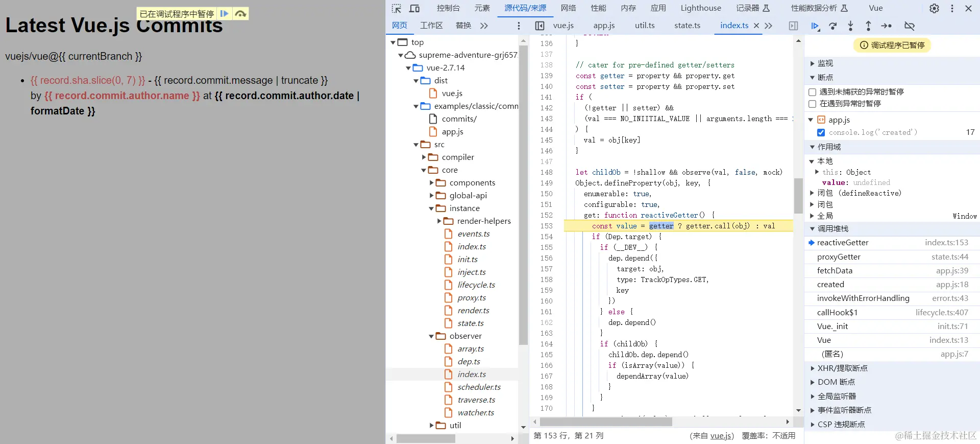Hide the file navigator sidebar
The height and width of the screenshot is (444, 980).
[540, 26]
